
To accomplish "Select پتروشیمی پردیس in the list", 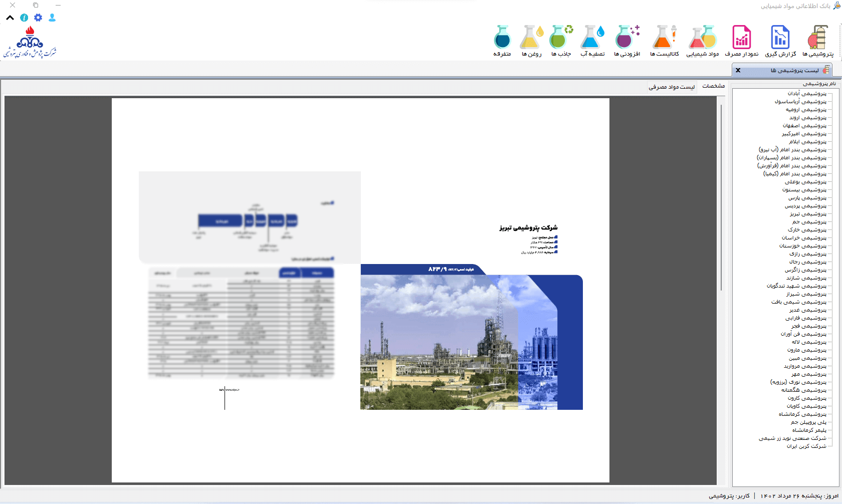I will 805,206.
